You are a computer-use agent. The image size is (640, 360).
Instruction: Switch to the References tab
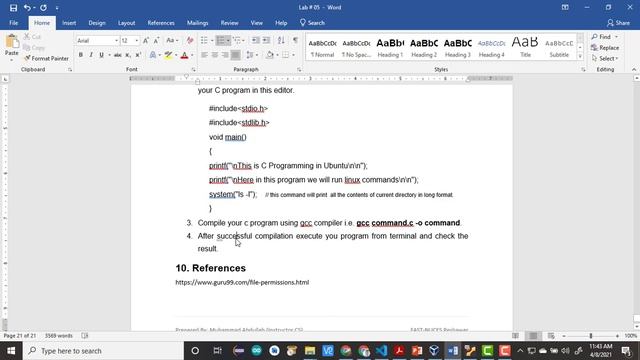[x=161, y=23]
